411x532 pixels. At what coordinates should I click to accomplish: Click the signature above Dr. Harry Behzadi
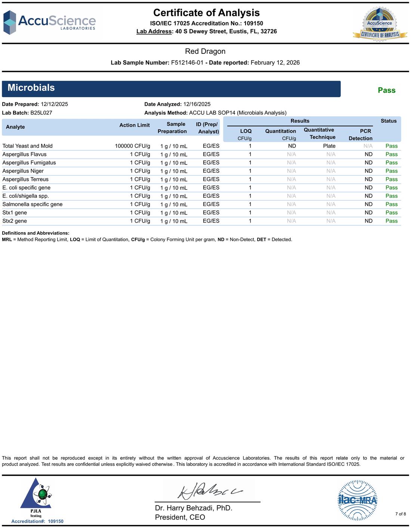coord(210,491)
